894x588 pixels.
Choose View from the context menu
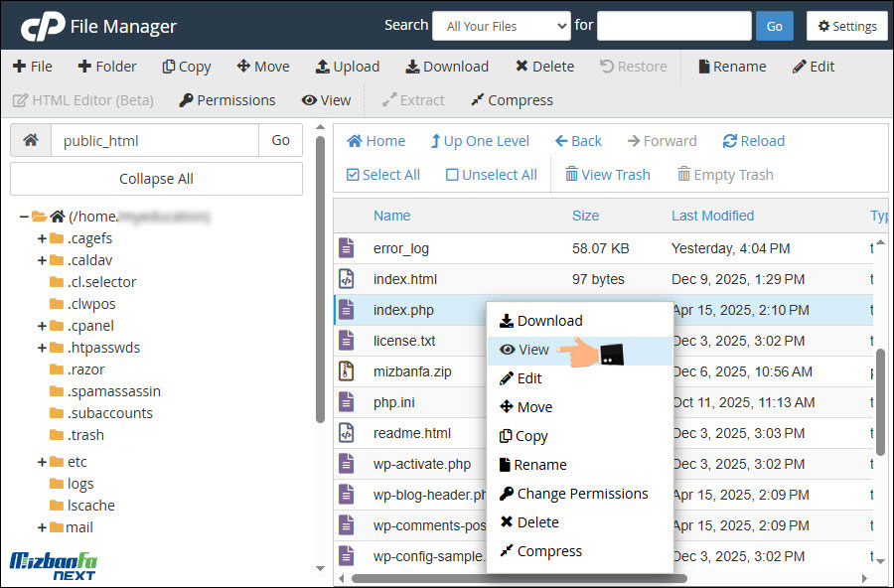pyautogui.click(x=533, y=350)
